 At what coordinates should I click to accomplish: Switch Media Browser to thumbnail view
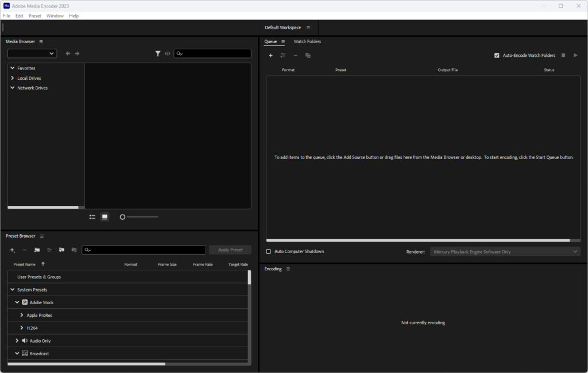click(x=105, y=217)
